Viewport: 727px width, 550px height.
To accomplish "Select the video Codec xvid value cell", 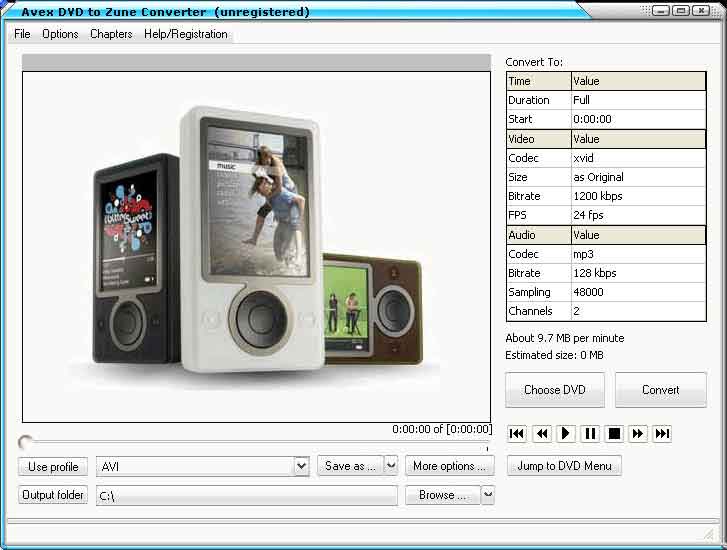I will click(x=638, y=158).
